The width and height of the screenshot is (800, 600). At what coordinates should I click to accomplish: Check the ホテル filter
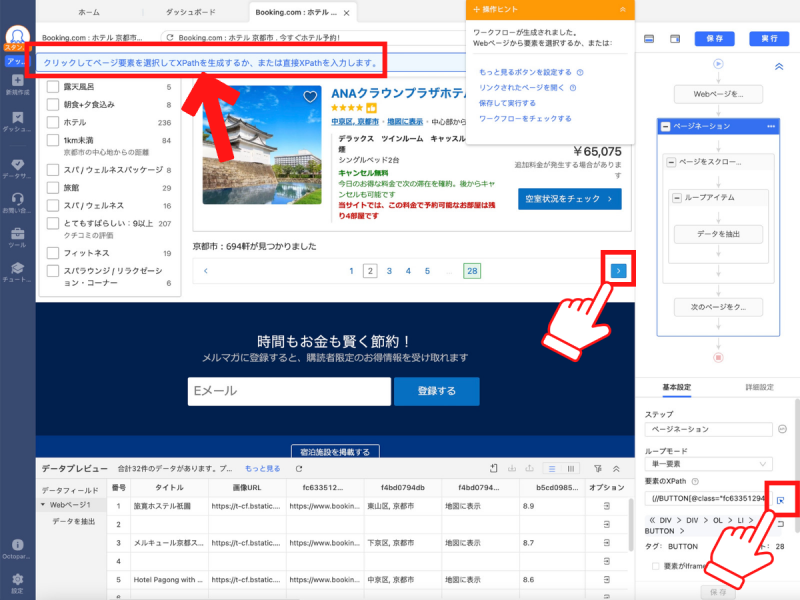(x=53, y=122)
